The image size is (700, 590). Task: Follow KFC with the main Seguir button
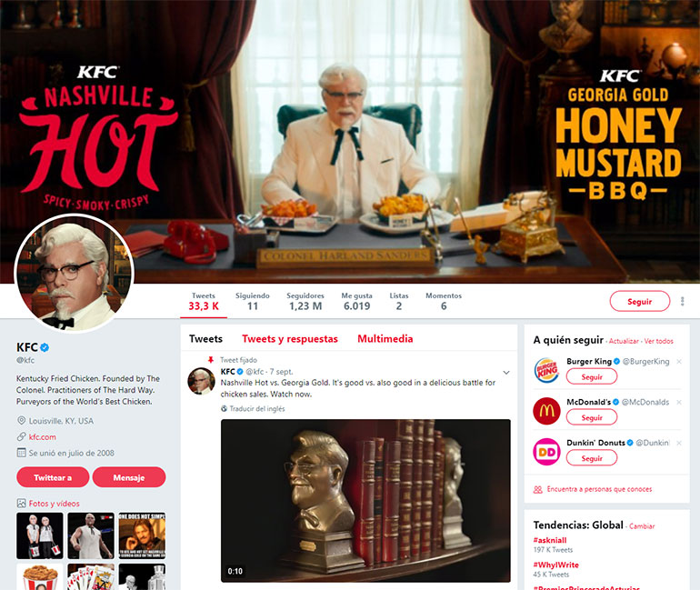640,301
